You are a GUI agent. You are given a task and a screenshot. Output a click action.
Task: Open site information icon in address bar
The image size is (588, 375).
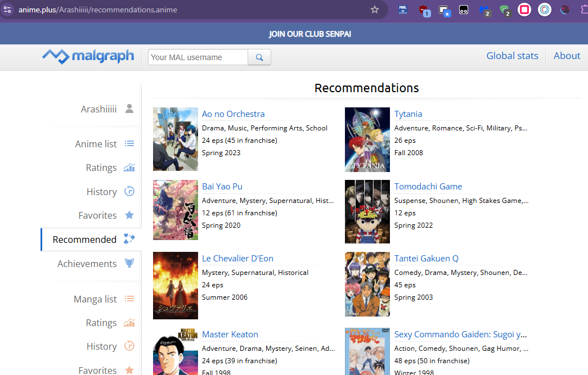tap(7, 10)
